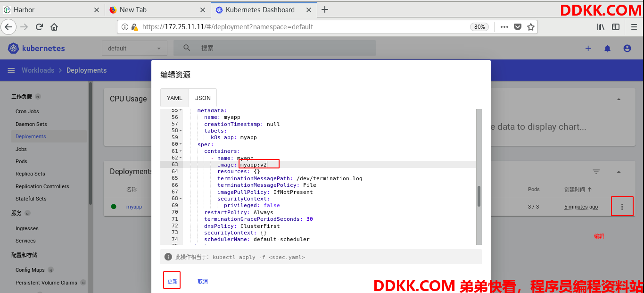Image resolution: width=644 pixels, height=293 pixels.
Task: Click the code editor vertical scrollbar
Action: click(479, 196)
